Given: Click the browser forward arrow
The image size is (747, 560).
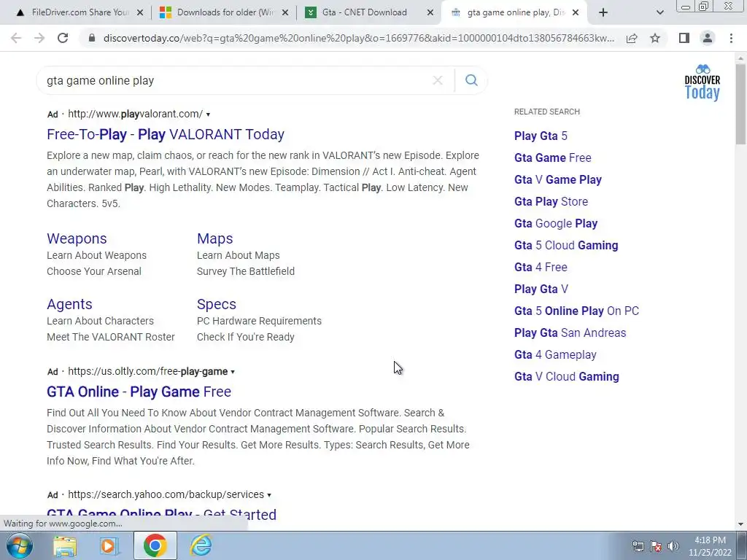Looking at the screenshot, I should pyautogui.click(x=39, y=38).
